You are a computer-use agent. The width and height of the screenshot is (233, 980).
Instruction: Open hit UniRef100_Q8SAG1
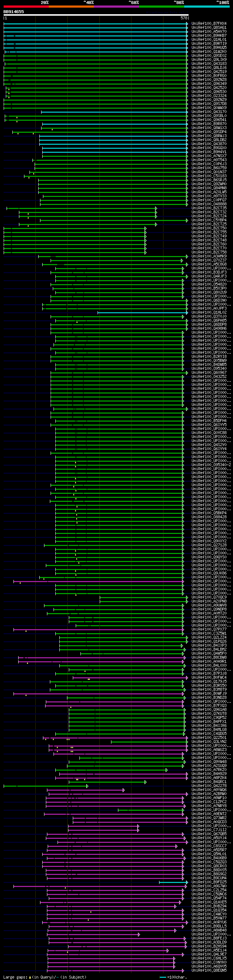209,27
